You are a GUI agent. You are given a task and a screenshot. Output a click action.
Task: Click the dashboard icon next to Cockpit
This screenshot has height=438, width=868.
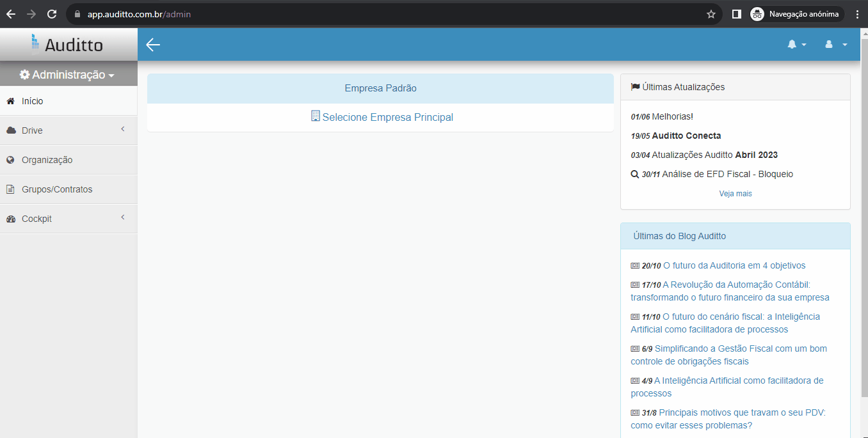pyautogui.click(x=10, y=219)
